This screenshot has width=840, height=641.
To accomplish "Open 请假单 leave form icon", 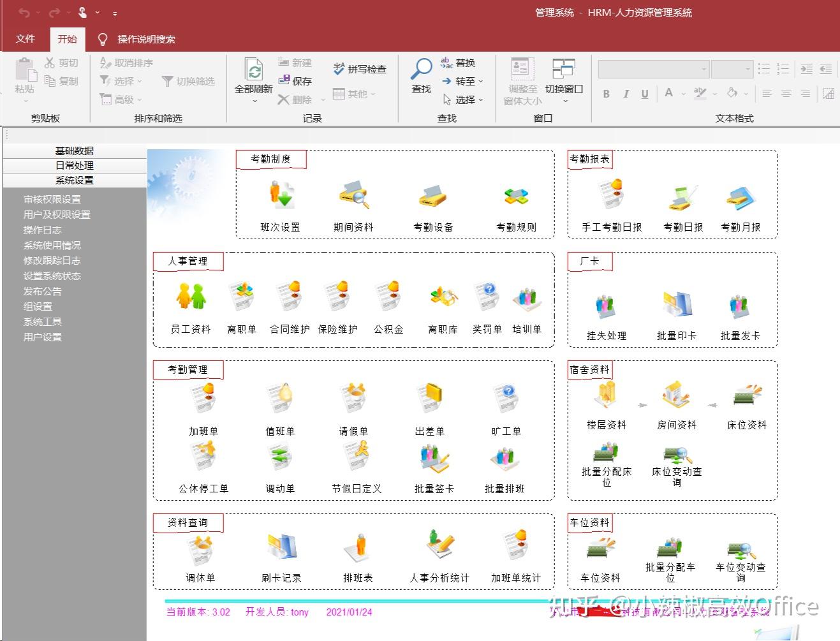I will tap(353, 399).
